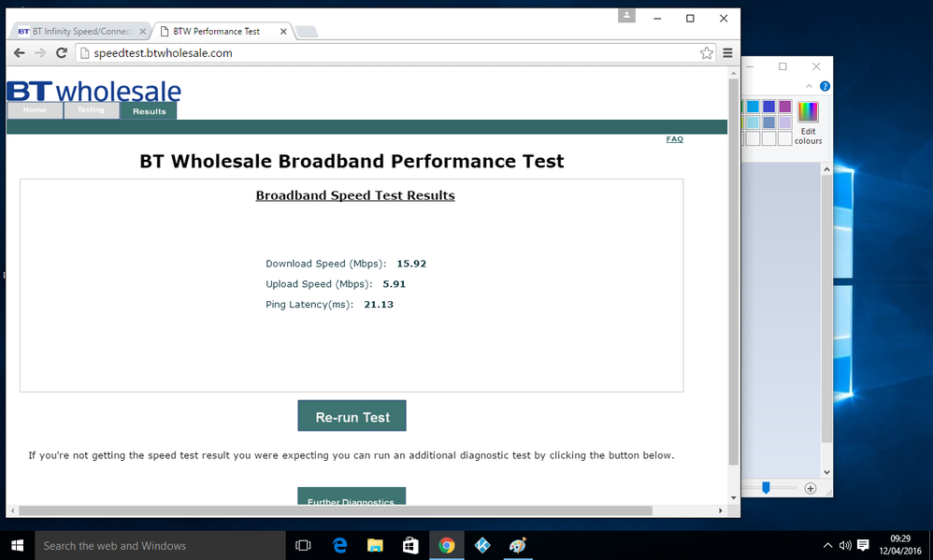Click the Paint icon in the taskbar
The width and height of the screenshot is (933, 560).
click(518, 545)
